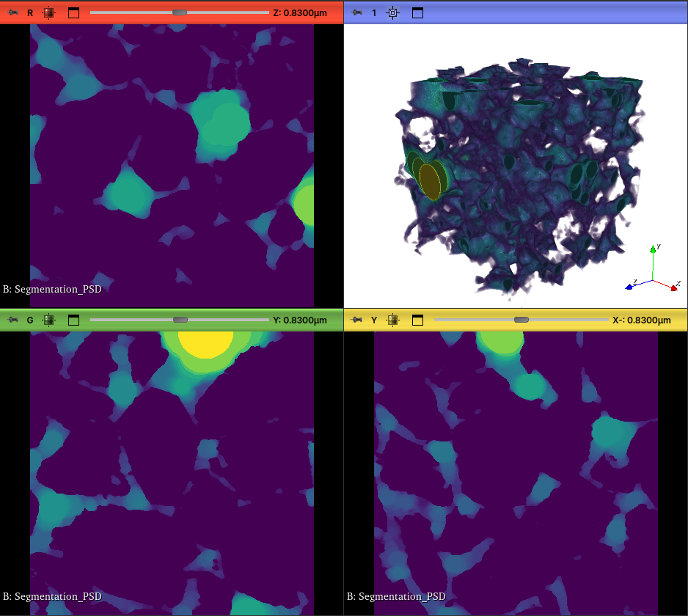Click the pin icon in Red slice view

pos(12,12)
